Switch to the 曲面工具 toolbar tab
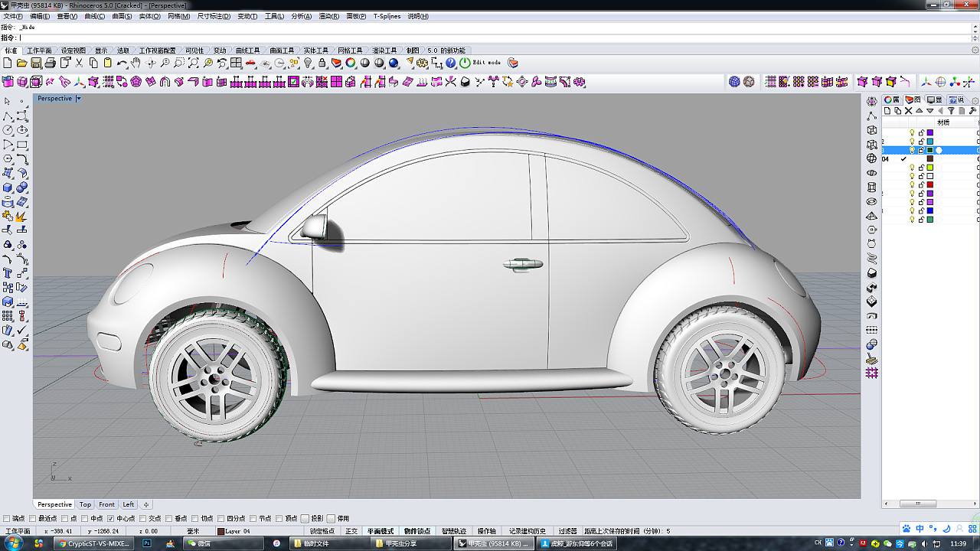This screenshot has height=551, width=980. click(283, 51)
